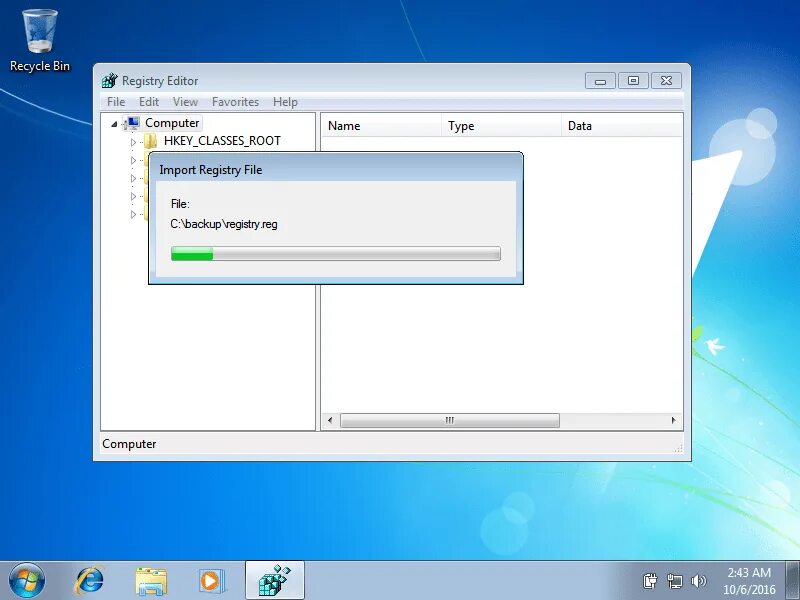Expand the HKEY_CLASSES_ROOT key
Screen dimensions: 800x600
tap(133, 142)
